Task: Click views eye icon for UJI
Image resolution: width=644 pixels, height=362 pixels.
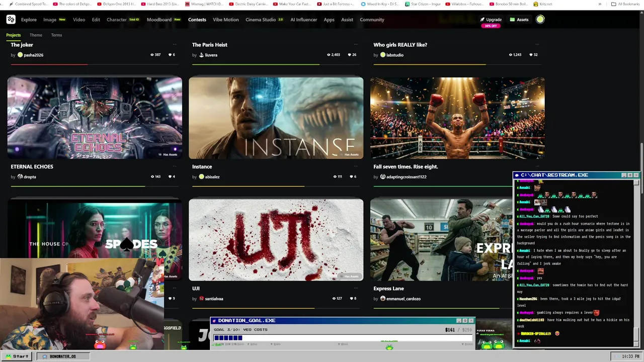Action: [x=334, y=299]
